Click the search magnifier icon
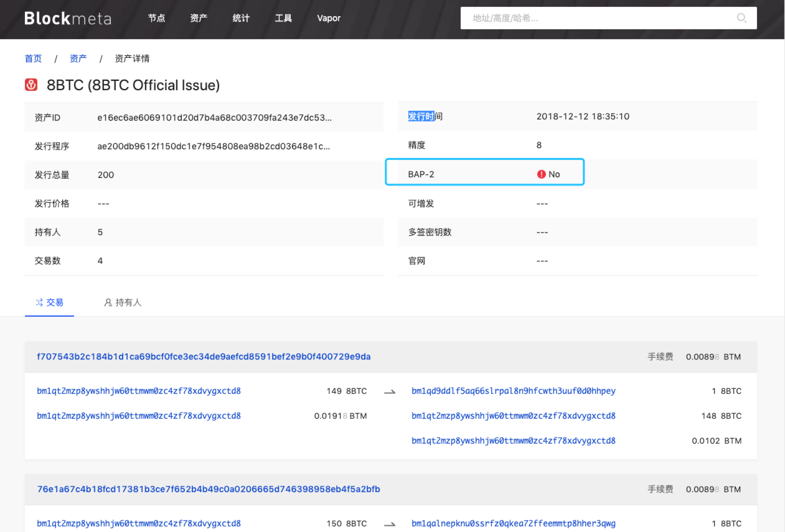This screenshot has height=532, width=785. 741,18
